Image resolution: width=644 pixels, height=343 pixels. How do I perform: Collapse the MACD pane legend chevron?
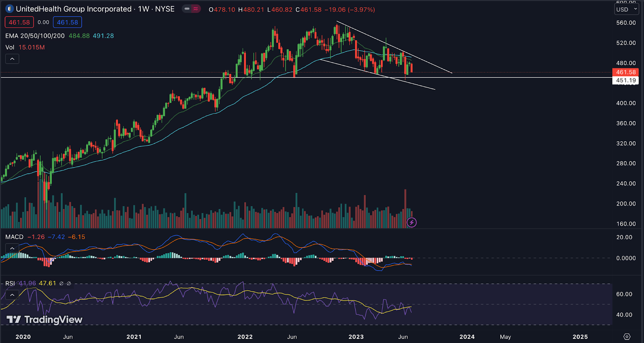pos(12,248)
